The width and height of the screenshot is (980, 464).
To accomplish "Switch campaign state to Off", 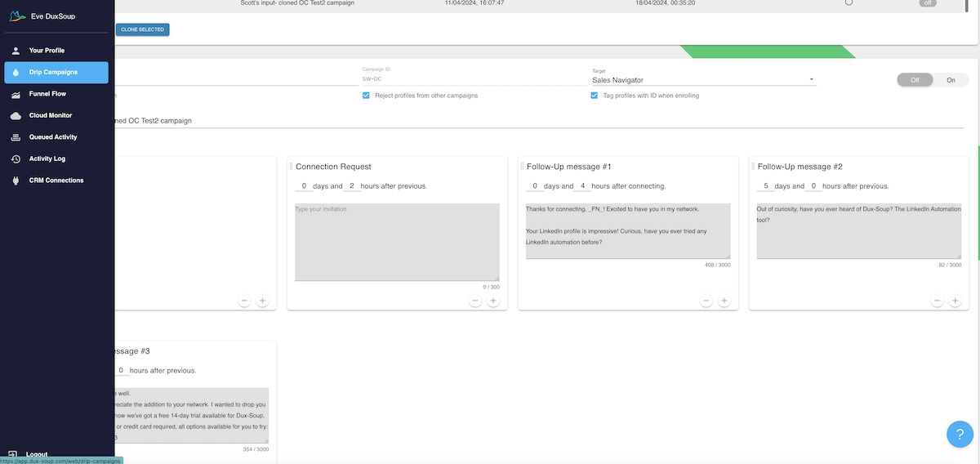I will point(915,80).
